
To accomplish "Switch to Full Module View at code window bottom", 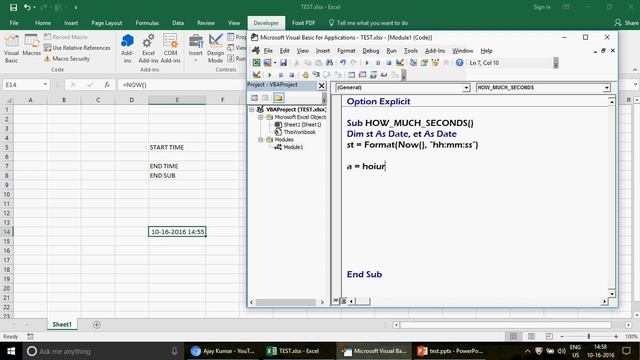I will coord(343,301).
